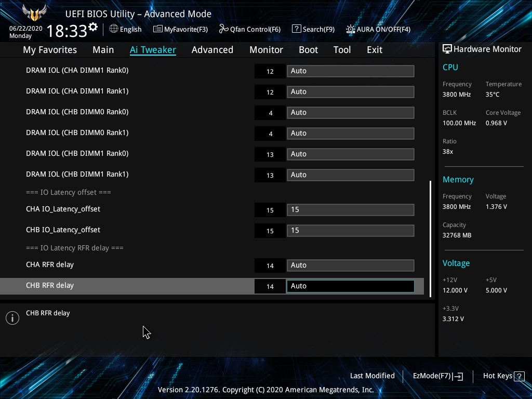Select DRAM IOL (CHB DIMM1 Rank0) label
The image size is (532, 399).
(x=77, y=153)
